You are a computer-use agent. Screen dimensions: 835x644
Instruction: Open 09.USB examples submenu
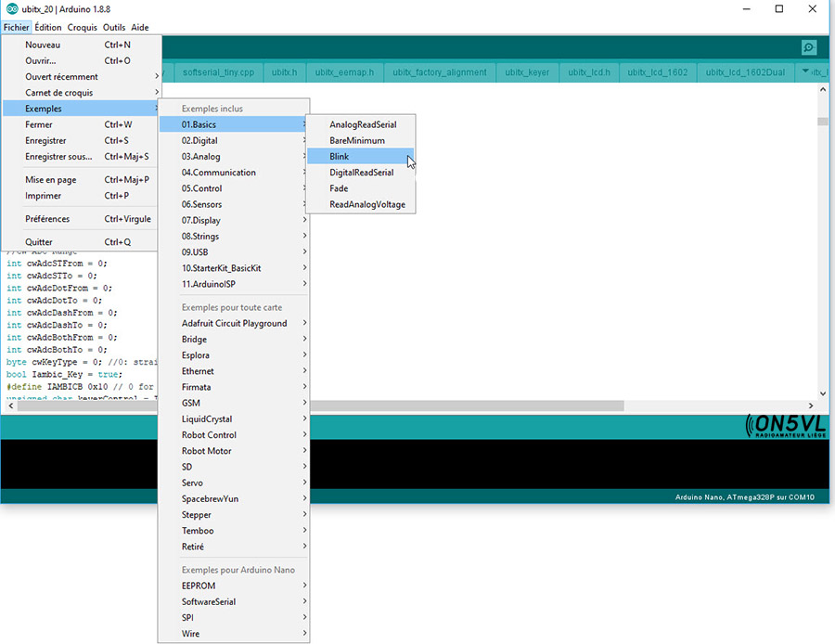point(233,252)
